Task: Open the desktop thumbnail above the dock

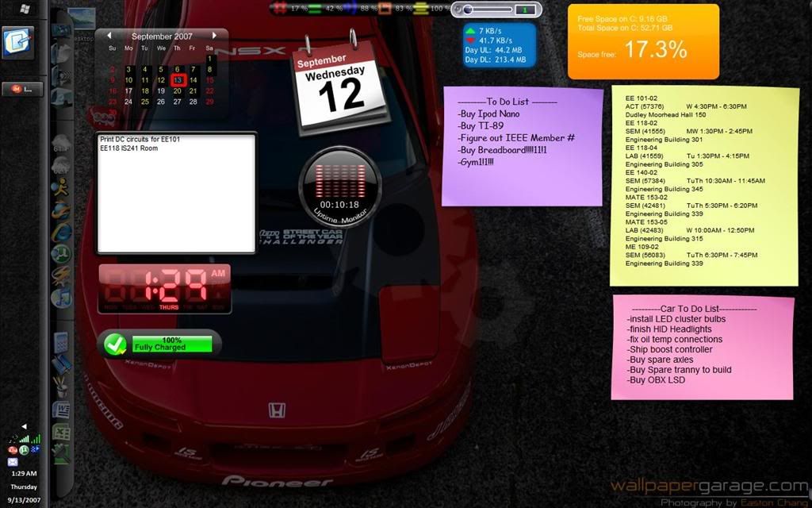Action: point(82,19)
